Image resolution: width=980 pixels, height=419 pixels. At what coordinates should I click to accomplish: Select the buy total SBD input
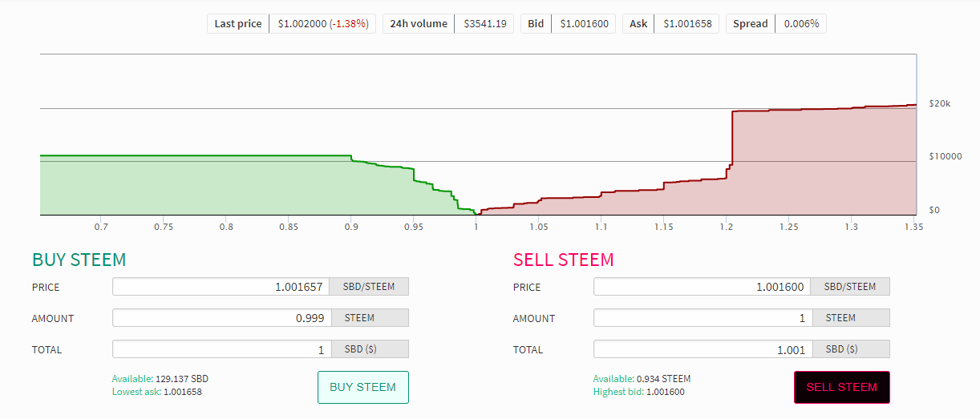click(x=221, y=349)
